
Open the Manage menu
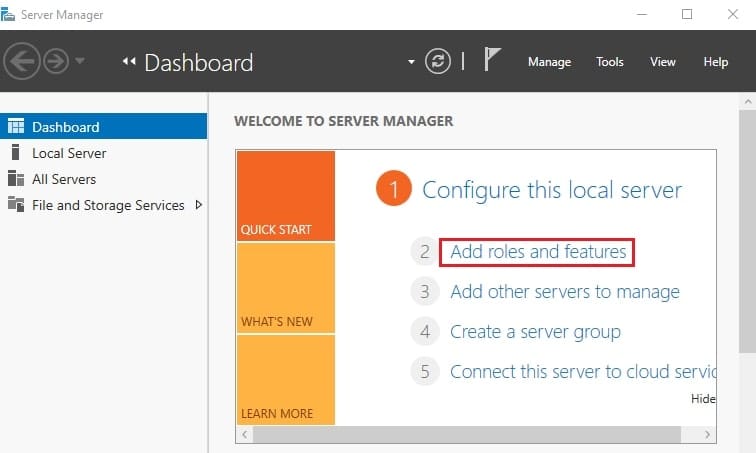click(549, 62)
